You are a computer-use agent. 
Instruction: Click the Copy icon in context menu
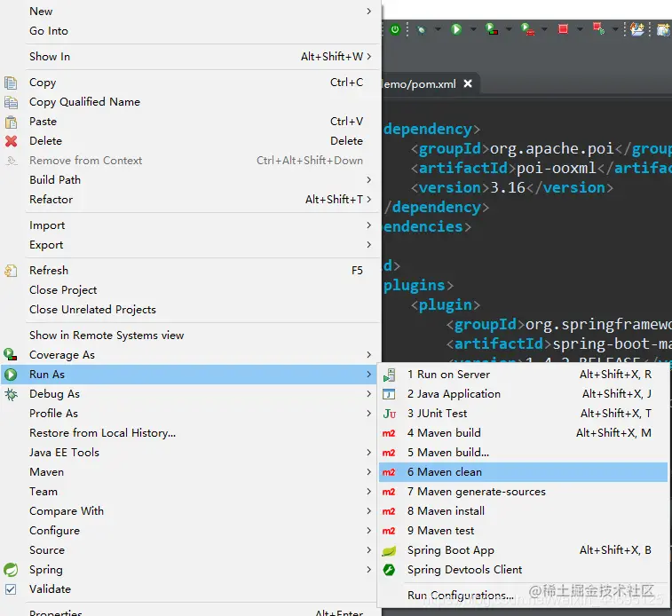coord(11,83)
